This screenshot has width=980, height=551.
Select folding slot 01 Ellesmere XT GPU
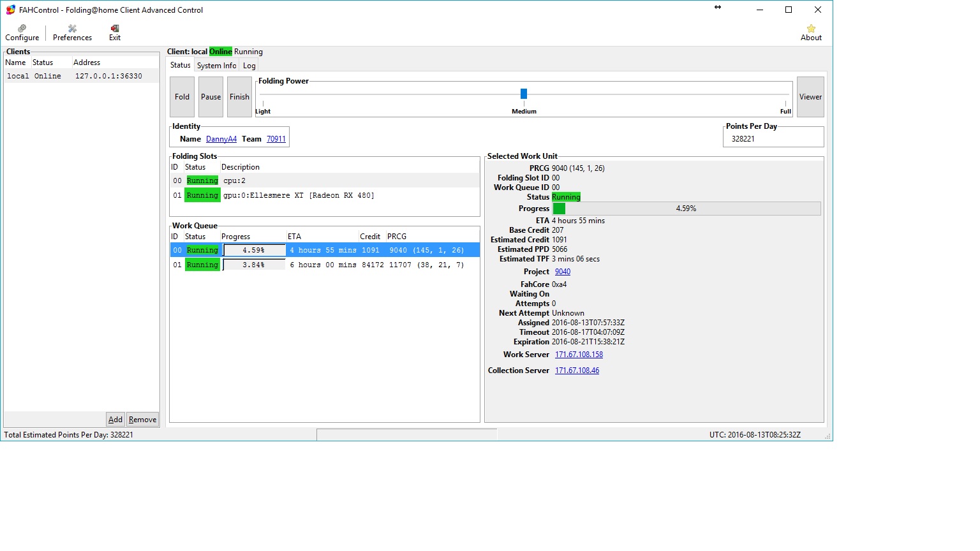tap(324, 195)
